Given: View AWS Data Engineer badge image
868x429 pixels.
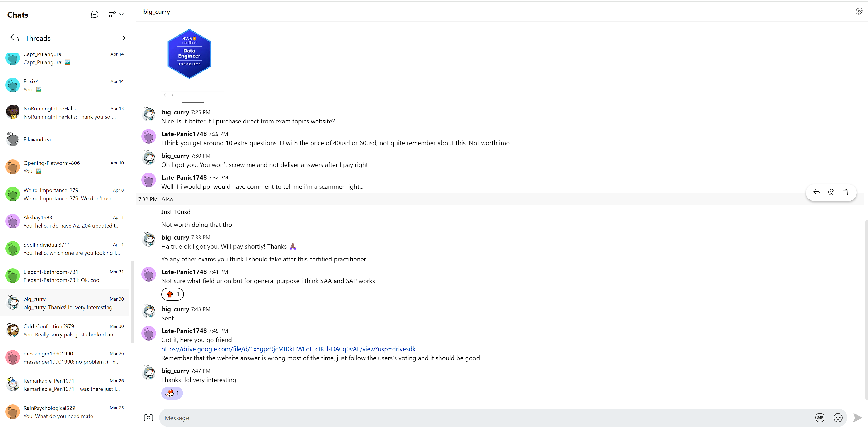Looking at the screenshot, I should [189, 54].
